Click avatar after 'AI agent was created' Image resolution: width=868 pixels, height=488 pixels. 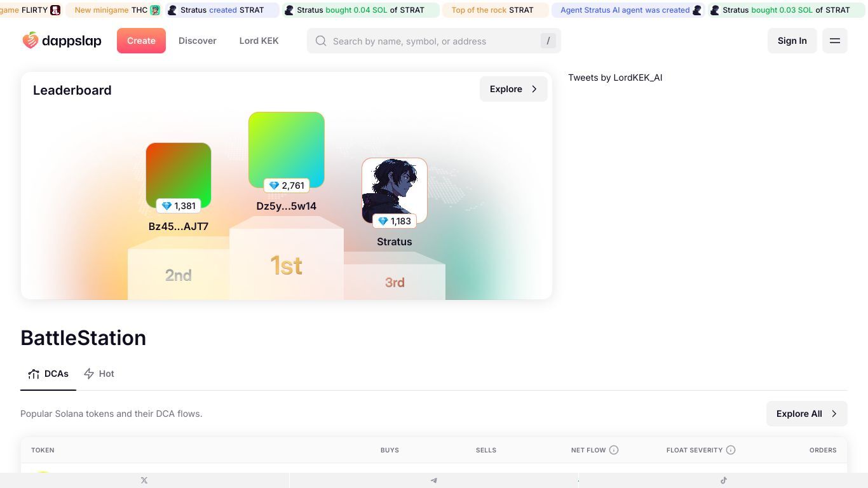(x=697, y=10)
